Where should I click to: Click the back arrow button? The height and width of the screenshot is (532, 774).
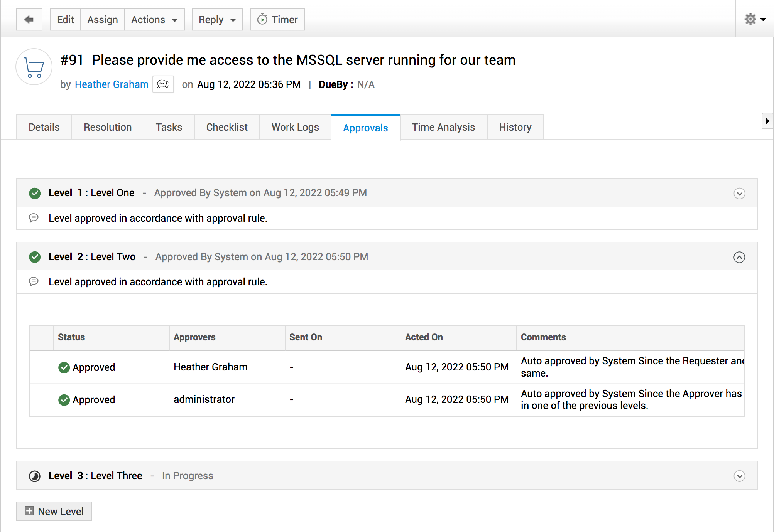coord(29,19)
